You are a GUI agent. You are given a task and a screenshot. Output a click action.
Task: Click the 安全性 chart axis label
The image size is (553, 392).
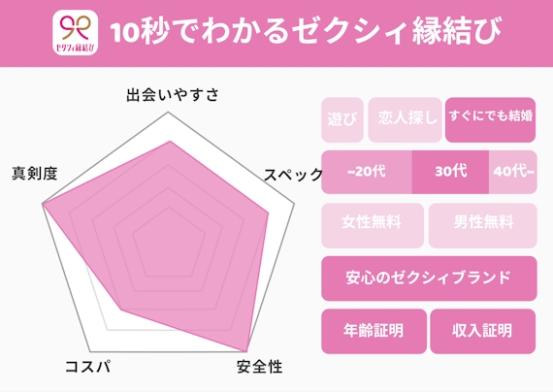tap(259, 367)
